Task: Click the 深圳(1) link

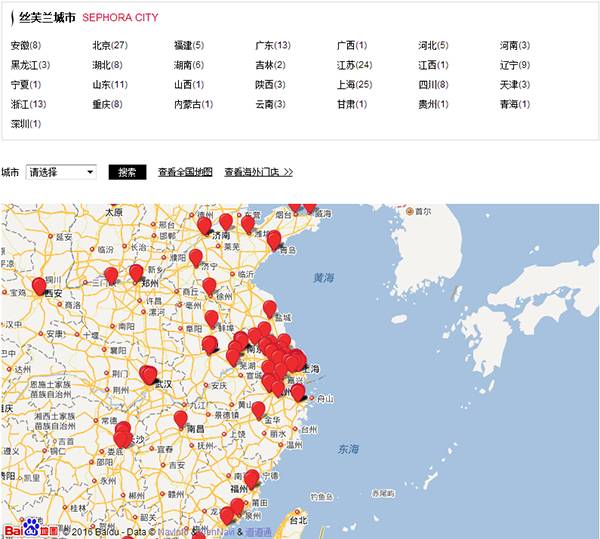Action: click(26, 124)
